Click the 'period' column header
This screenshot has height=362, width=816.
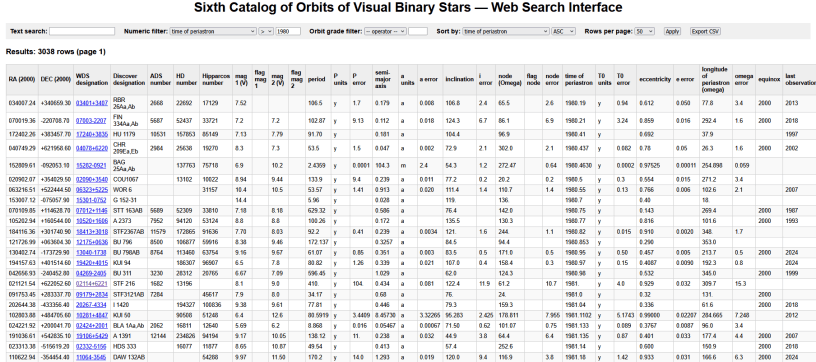(x=319, y=79)
